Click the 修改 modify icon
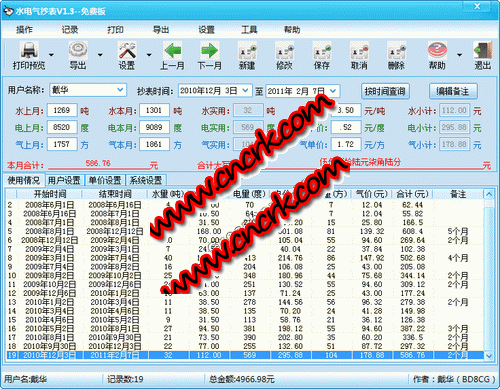The image size is (500, 389). 284,51
